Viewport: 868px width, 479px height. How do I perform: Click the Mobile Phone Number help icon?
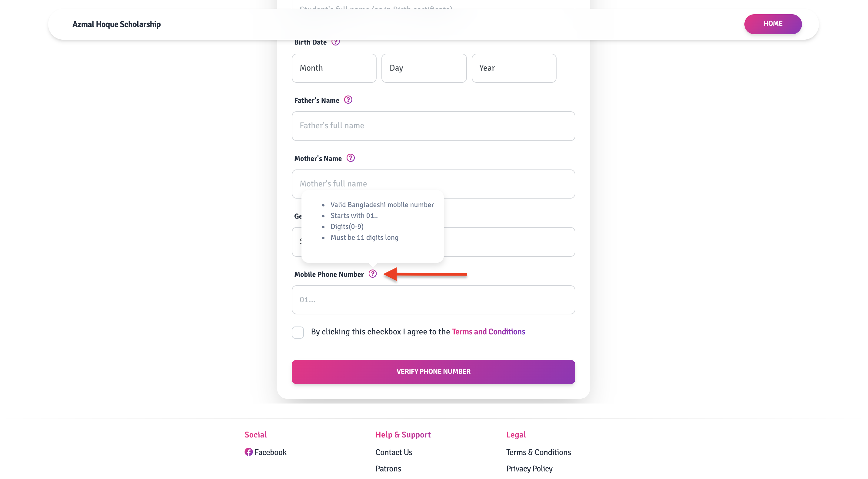coord(372,274)
